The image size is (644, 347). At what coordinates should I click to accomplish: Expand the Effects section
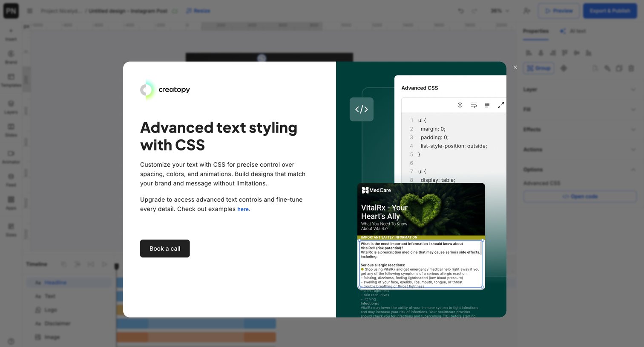(580, 130)
